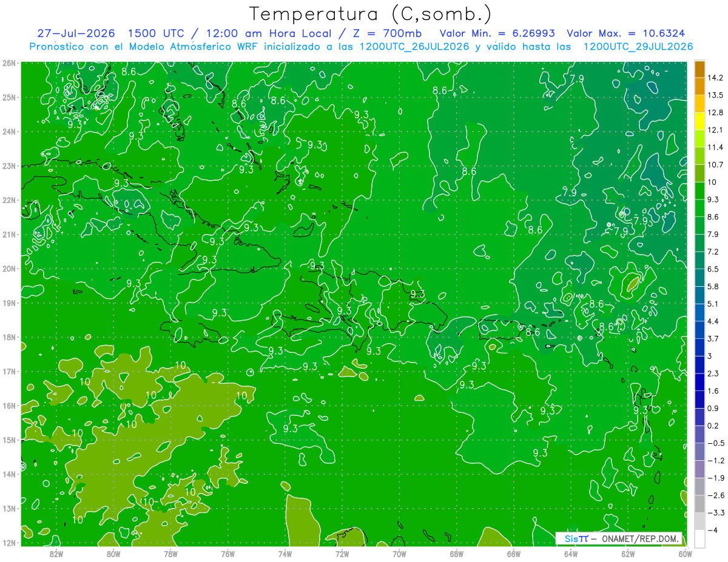
Task: Click the 15N latitude axis label
Action: point(8,440)
